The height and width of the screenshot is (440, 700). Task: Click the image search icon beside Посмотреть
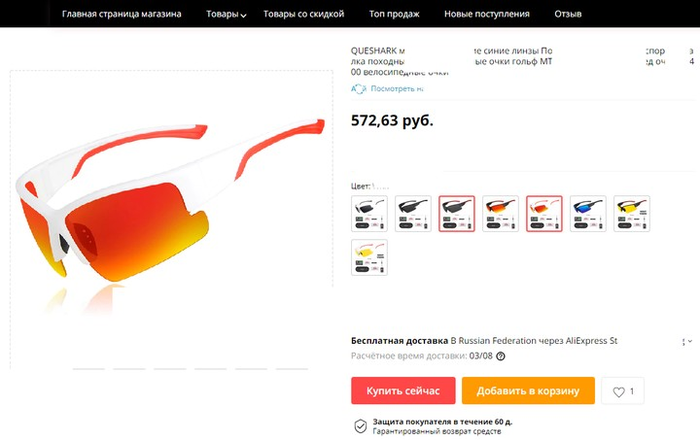[358, 89]
